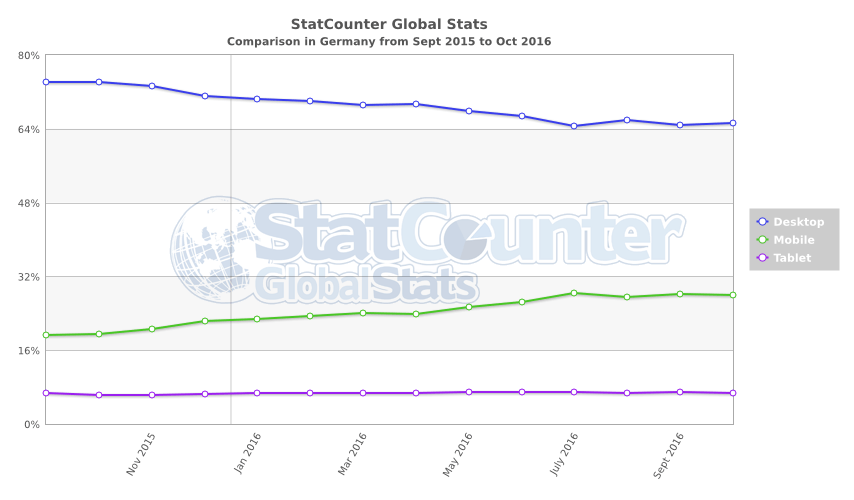Toggle the Mobile series label in legend

point(794,240)
